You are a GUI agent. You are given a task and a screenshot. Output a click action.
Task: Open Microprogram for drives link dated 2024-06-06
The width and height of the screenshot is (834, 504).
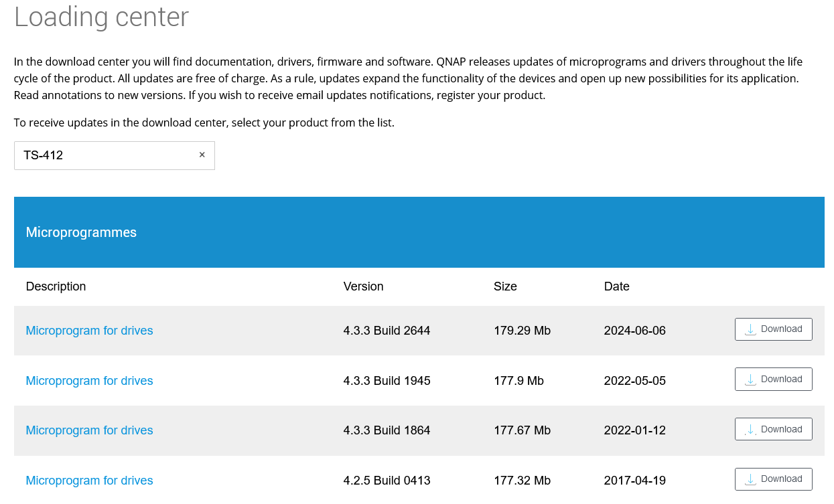point(89,331)
